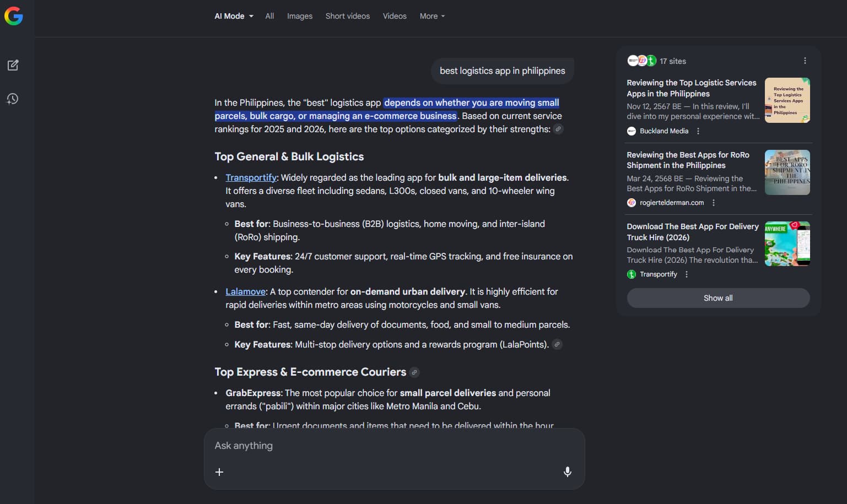
Task: Open options dots next to rogiertelderman.com
Action: (x=714, y=203)
